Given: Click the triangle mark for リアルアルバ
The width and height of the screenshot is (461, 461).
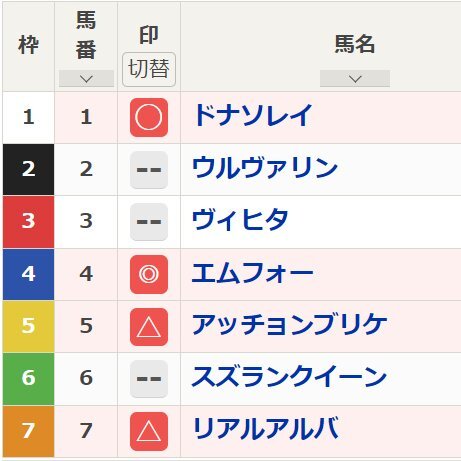Looking at the screenshot, I should coord(149,431).
